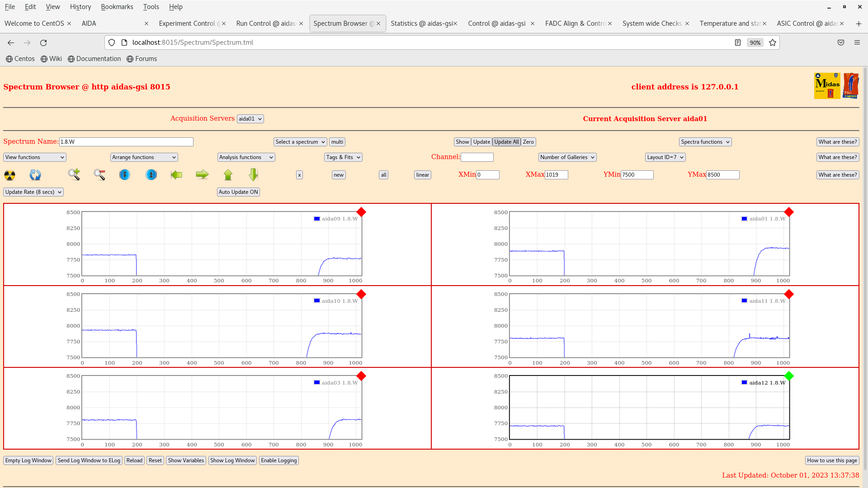
Task: Expand the Update Rate dropdown
Action: pyautogui.click(x=33, y=192)
